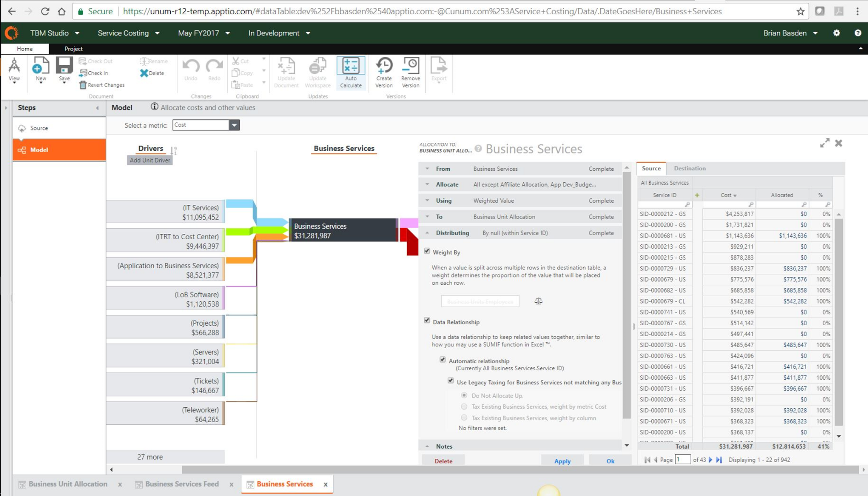This screenshot has width=868, height=496.
Task: Open Business Services Feed bottom tab
Action: [182, 484]
